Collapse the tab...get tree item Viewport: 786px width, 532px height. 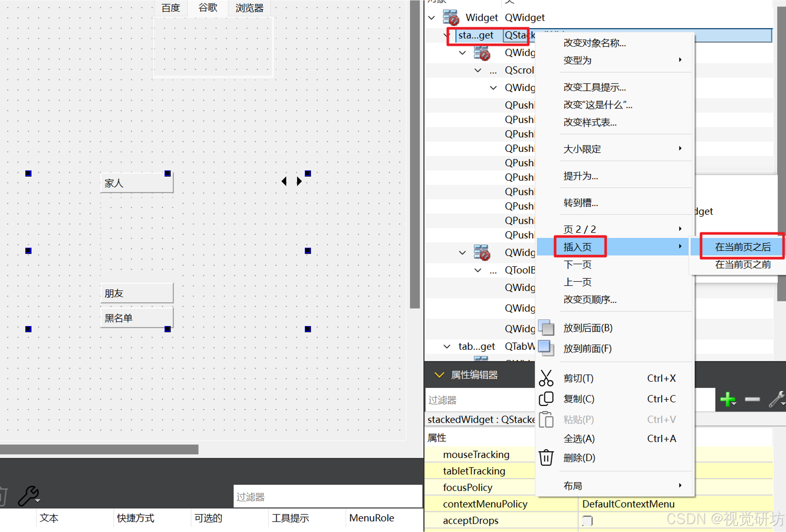click(447, 346)
